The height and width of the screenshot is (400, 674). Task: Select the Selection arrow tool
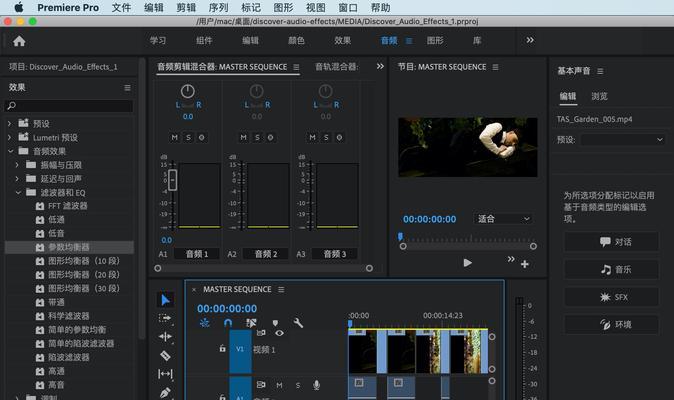tap(165, 300)
